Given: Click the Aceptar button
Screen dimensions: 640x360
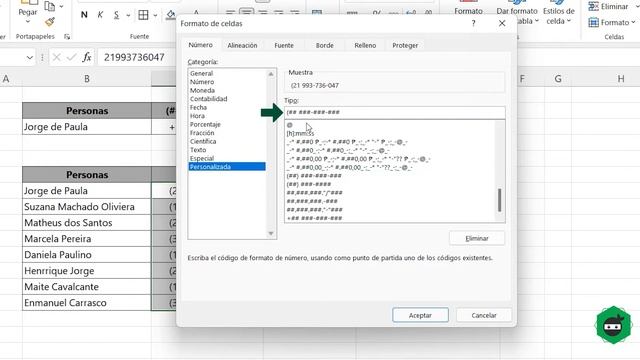Looking at the screenshot, I should click(420, 315).
